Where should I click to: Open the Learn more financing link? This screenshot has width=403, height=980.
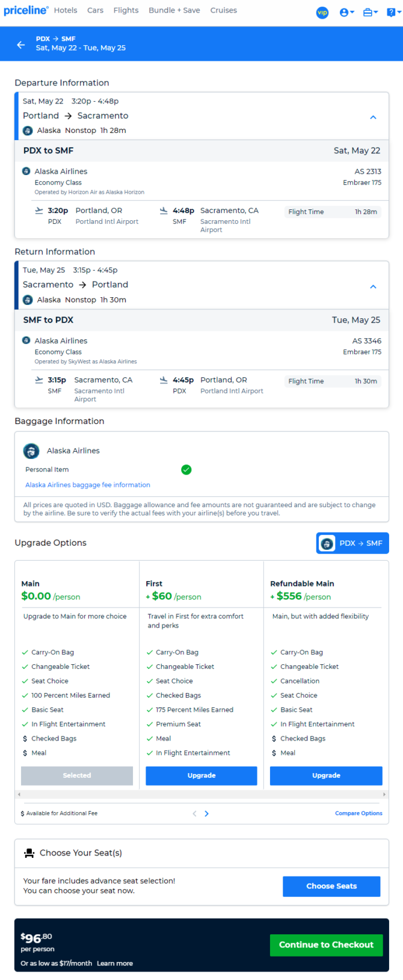point(115,963)
